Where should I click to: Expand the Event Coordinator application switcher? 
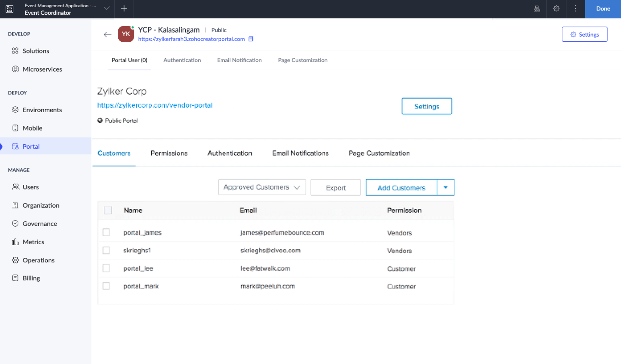pos(107,9)
